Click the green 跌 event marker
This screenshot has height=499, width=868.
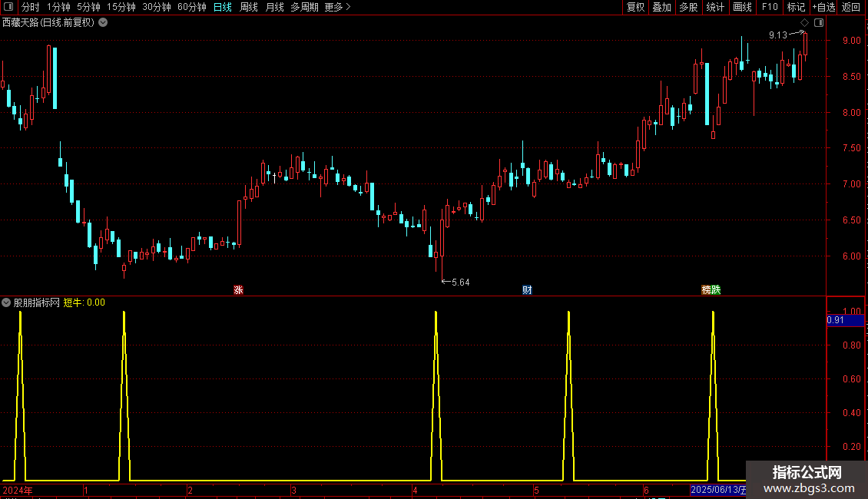(716, 290)
